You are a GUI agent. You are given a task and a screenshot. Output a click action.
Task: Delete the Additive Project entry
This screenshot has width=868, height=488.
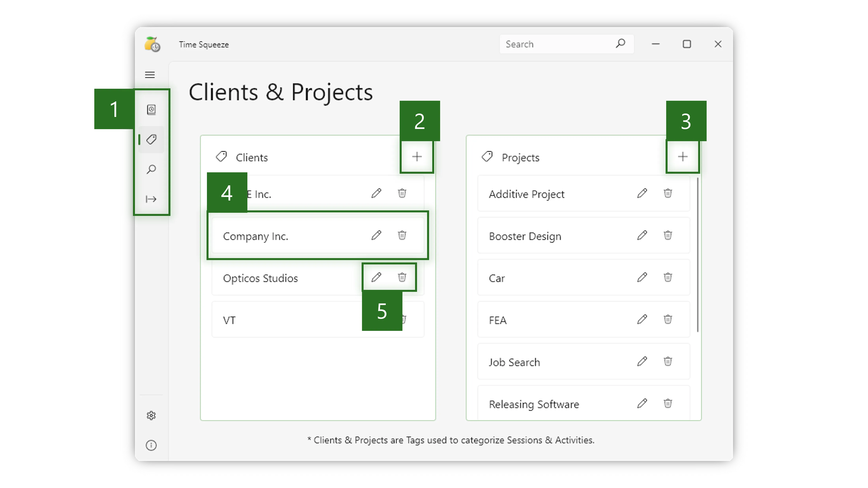click(x=668, y=193)
